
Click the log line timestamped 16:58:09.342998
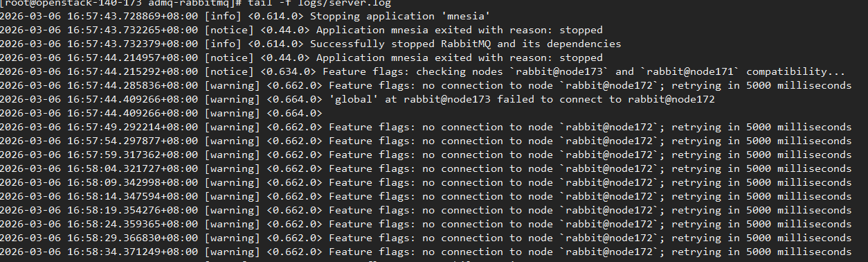click(x=426, y=182)
